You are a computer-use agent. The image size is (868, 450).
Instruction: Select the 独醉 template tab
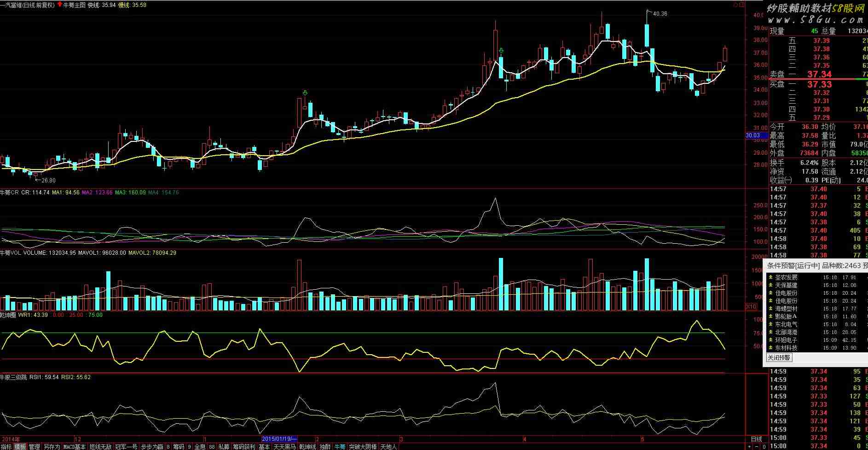(x=325, y=446)
